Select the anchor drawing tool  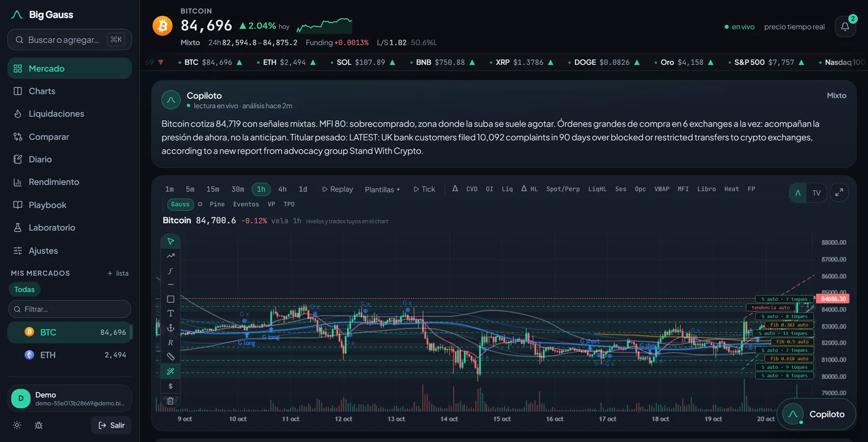coord(170,328)
